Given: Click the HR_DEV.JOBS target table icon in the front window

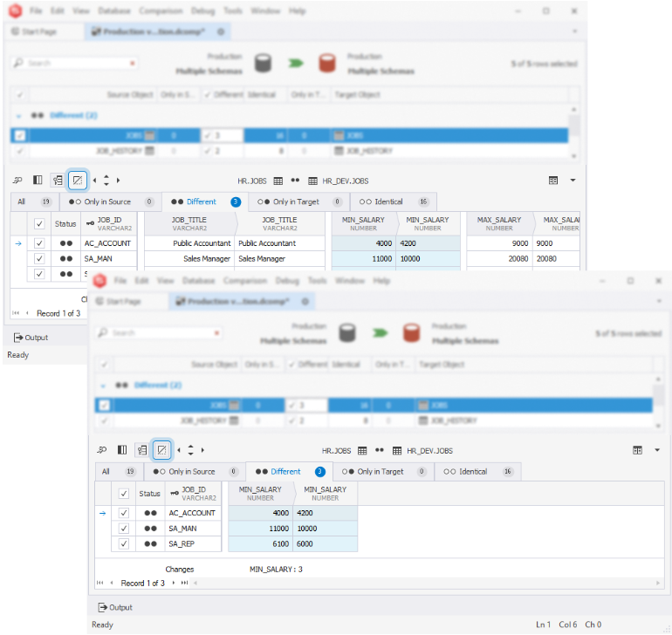Looking at the screenshot, I should tap(397, 451).
